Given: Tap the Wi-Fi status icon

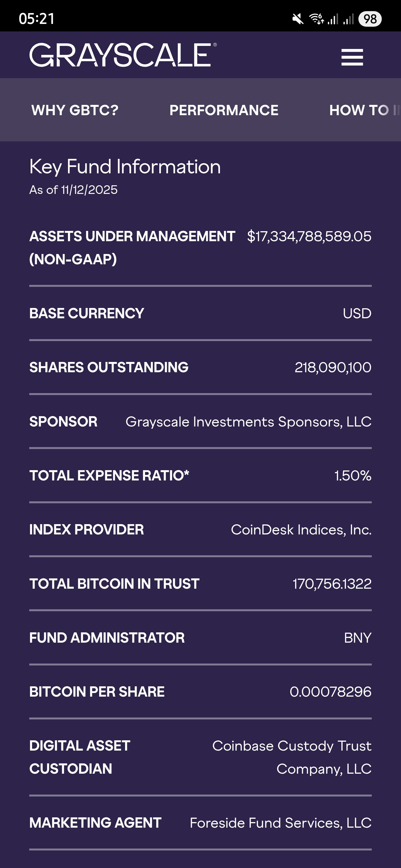Looking at the screenshot, I should 316,19.
